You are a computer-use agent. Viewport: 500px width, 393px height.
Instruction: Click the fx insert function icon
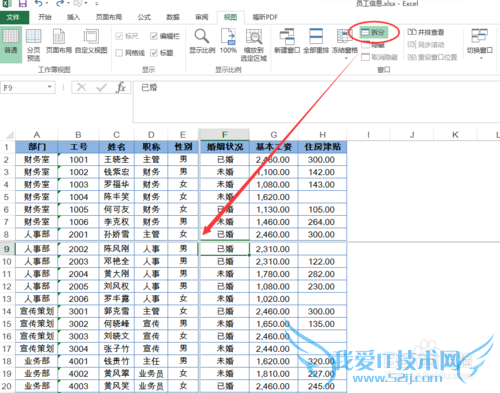(x=121, y=88)
